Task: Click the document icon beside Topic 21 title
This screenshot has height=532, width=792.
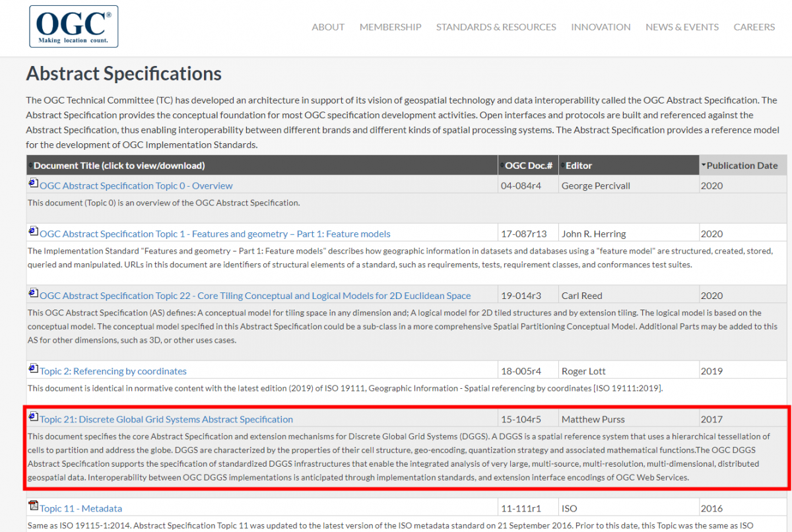Action: tap(33, 417)
